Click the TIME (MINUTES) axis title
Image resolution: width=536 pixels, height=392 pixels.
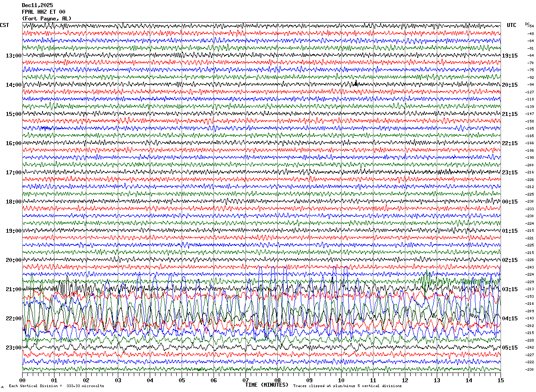(267, 385)
